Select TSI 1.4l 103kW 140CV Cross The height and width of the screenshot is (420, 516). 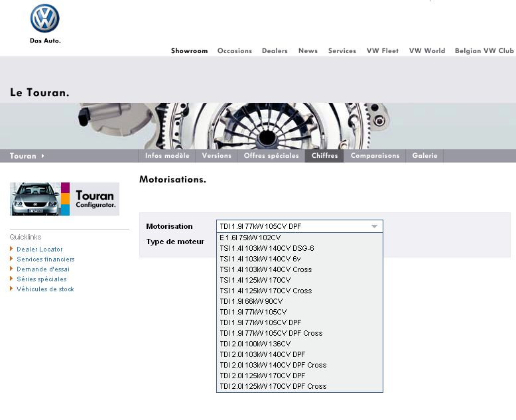pos(300,269)
